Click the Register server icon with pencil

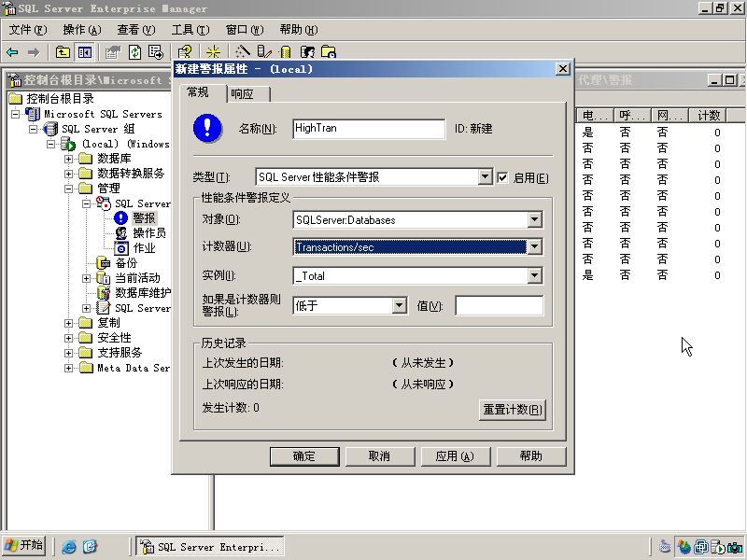[x=264, y=52]
